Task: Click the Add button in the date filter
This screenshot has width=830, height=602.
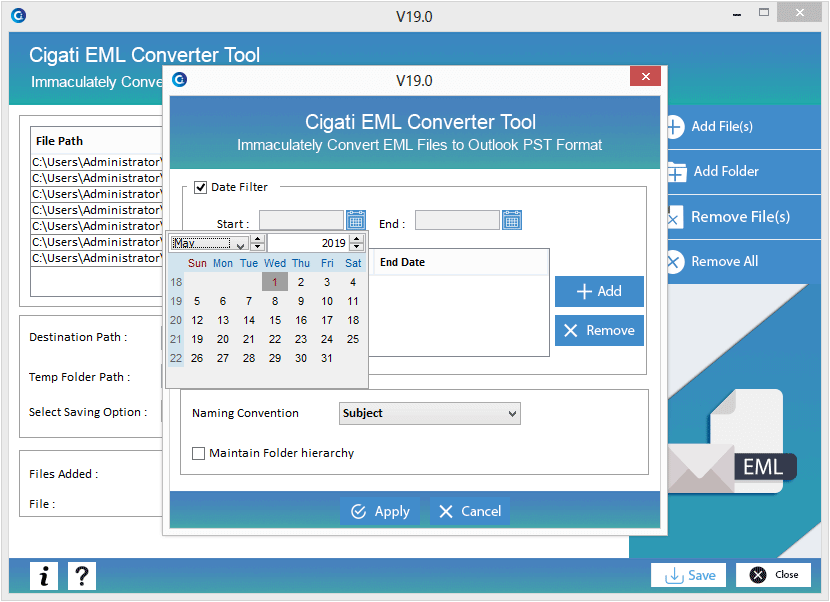Action: coord(599,291)
